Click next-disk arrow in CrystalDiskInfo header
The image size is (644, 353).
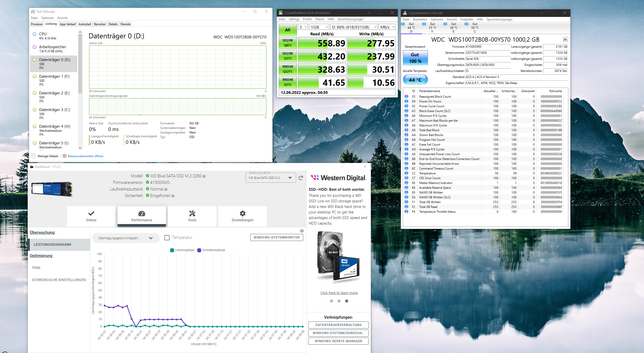[565, 39]
